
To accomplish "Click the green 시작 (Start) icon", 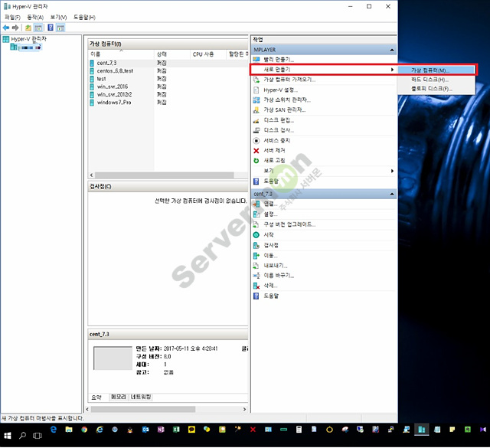I will 256,235.
